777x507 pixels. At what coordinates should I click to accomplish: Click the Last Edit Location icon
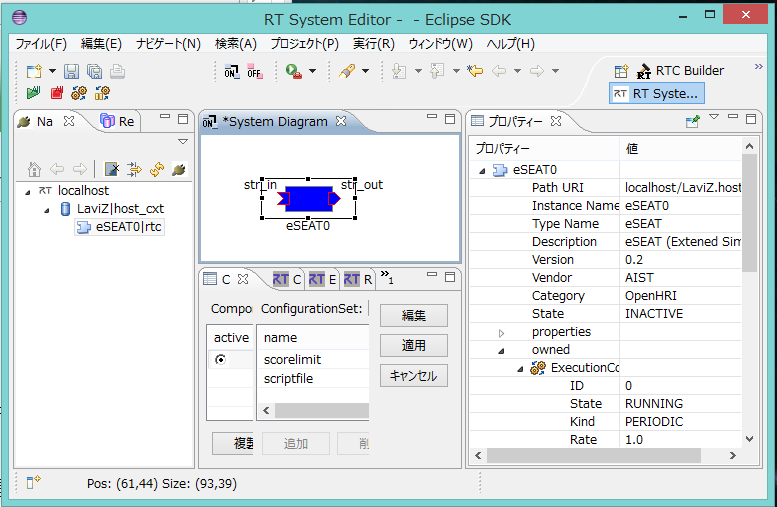point(475,71)
